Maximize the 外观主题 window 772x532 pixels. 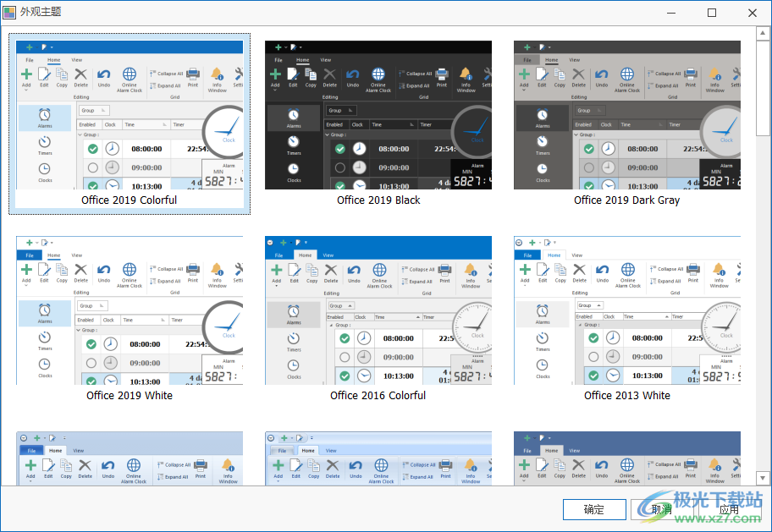(712, 13)
